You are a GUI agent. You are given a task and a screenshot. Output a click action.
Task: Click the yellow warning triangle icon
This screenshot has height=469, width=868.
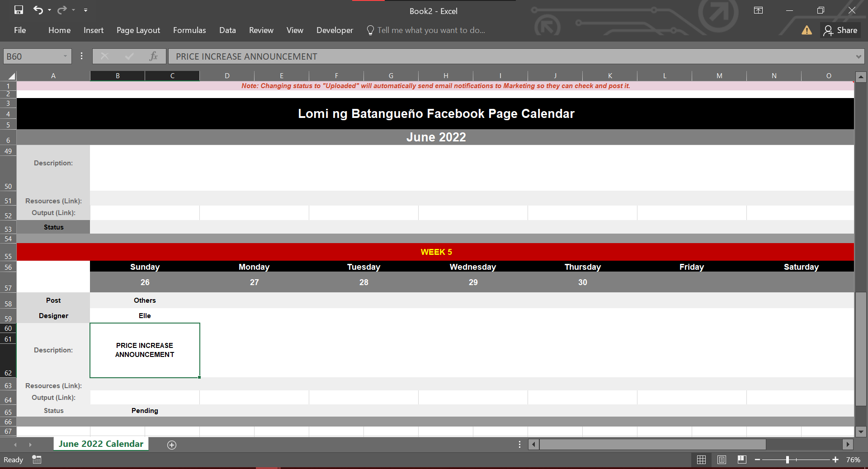tap(807, 30)
